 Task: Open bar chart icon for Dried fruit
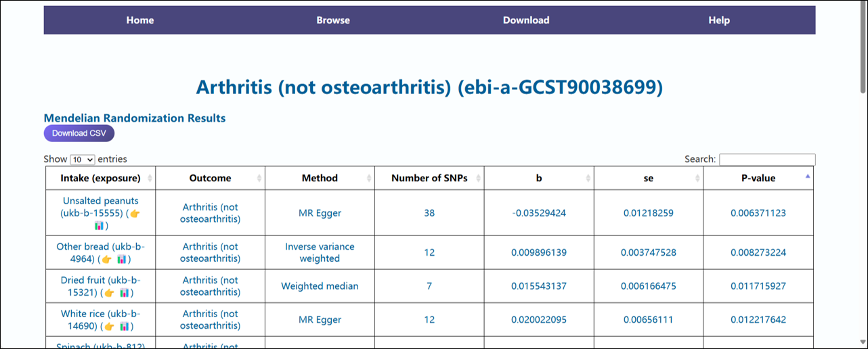pos(125,292)
